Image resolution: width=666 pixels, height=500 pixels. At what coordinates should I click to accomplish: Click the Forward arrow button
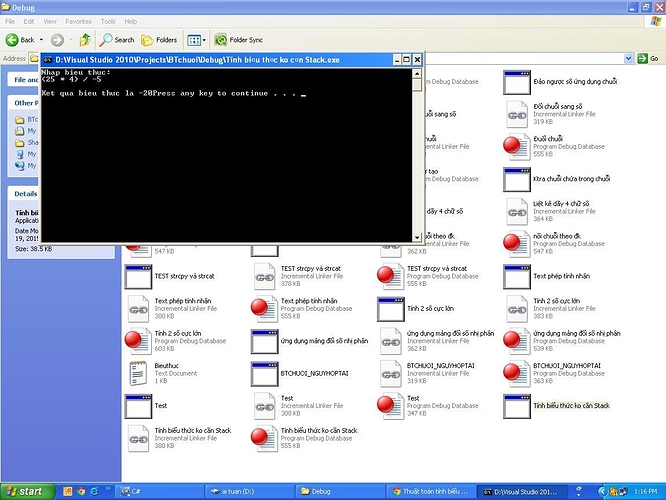pyautogui.click(x=57, y=40)
